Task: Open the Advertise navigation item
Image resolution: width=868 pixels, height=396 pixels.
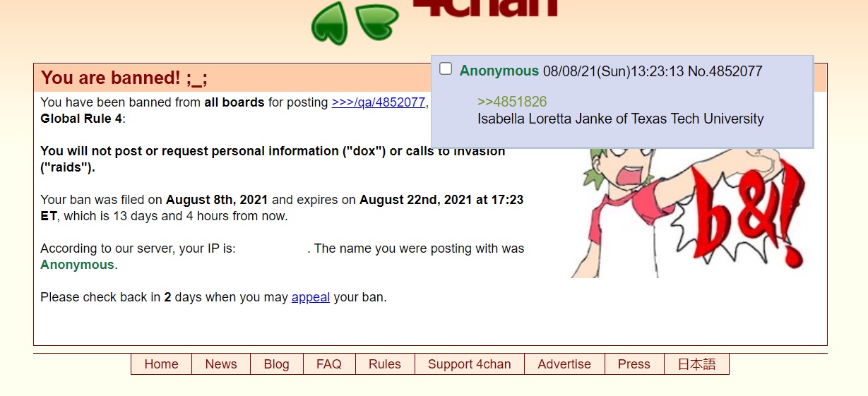Action: tap(564, 364)
